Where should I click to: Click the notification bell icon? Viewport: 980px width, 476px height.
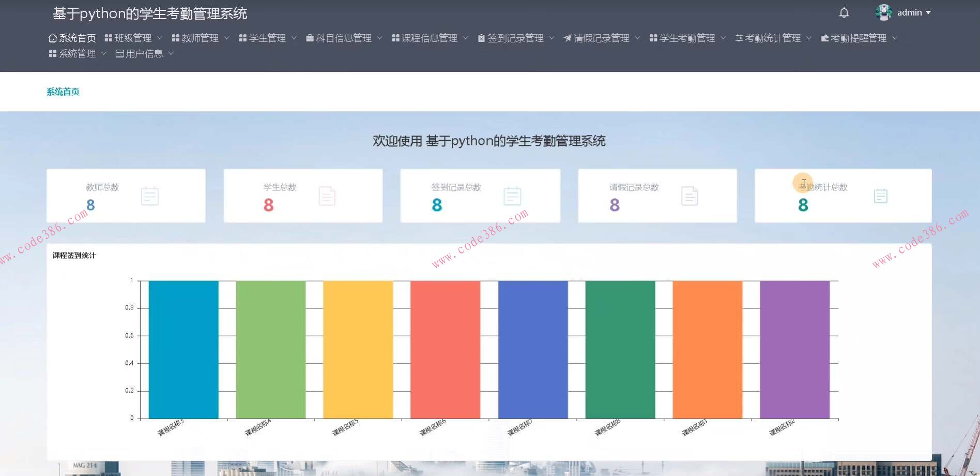[x=844, y=12]
